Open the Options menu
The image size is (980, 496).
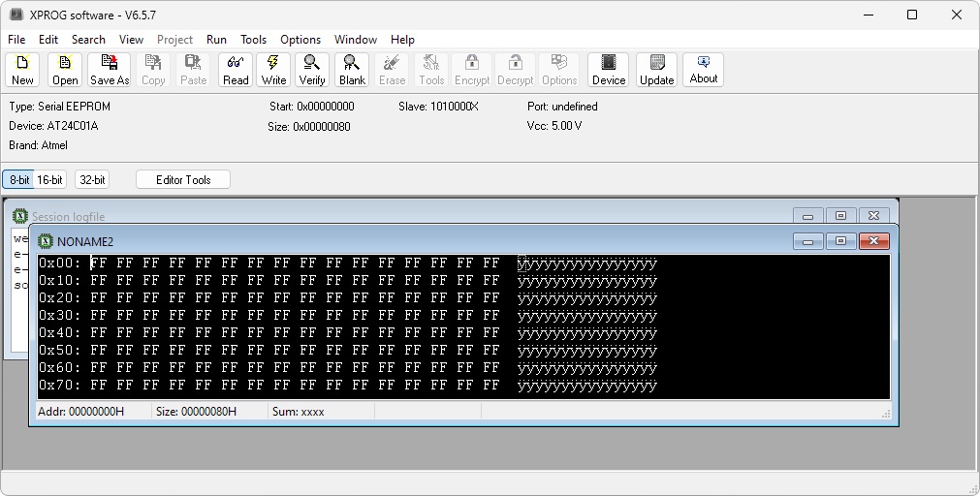pyautogui.click(x=300, y=40)
